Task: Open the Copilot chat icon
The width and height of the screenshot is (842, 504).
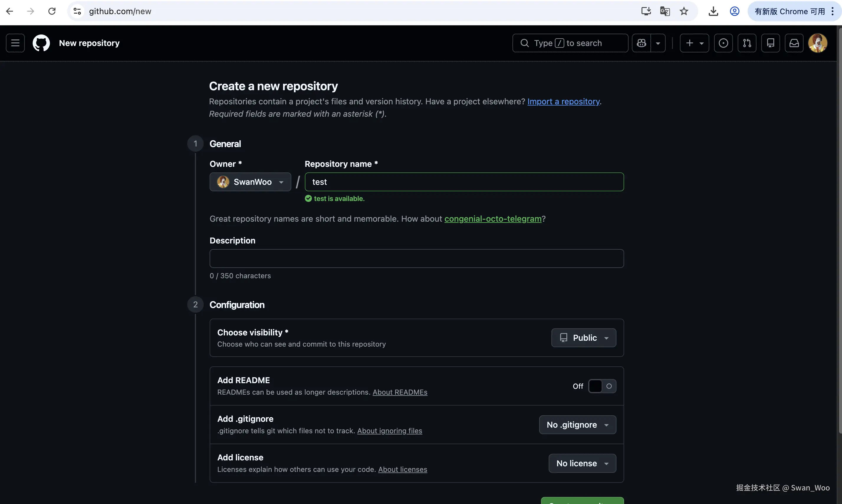Action: pyautogui.click(x=641, y=43)
